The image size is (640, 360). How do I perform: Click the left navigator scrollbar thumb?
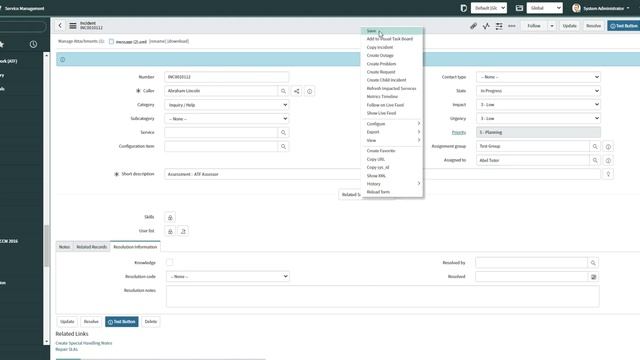[47, 245]
